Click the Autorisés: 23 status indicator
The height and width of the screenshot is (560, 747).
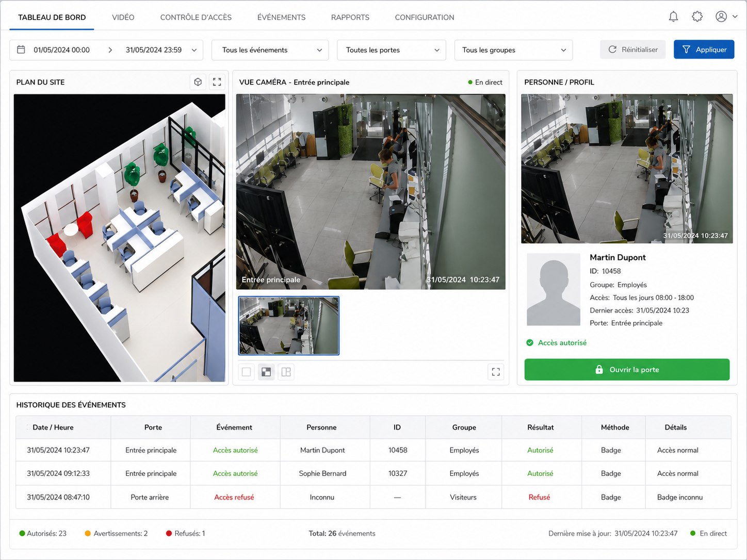(43, 533)
